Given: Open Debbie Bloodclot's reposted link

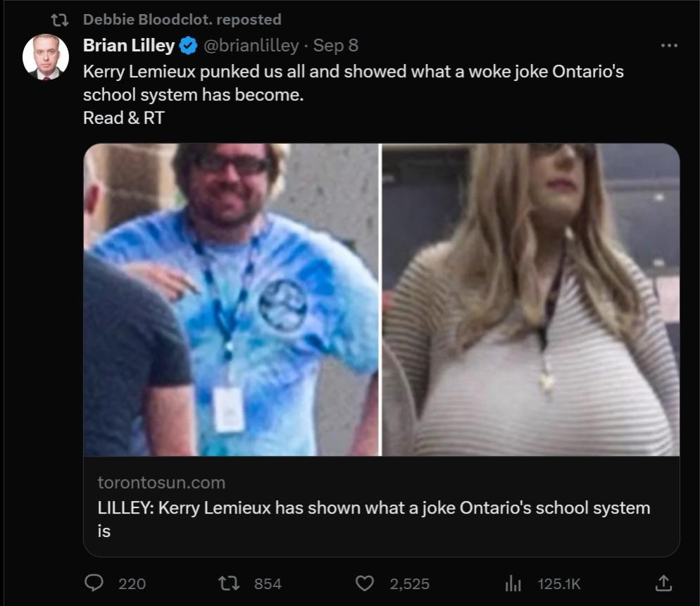Looking at the screenshot, I should [182, 20].
